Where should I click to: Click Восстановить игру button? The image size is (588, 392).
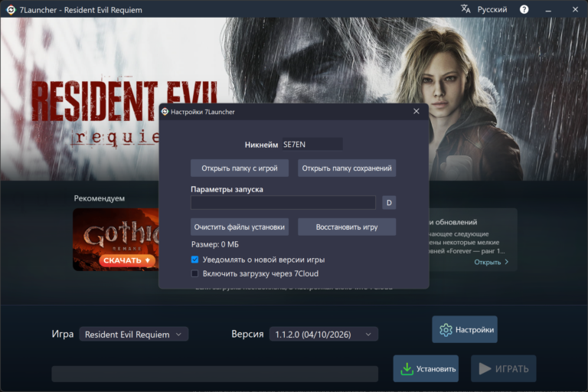point(347,227)
